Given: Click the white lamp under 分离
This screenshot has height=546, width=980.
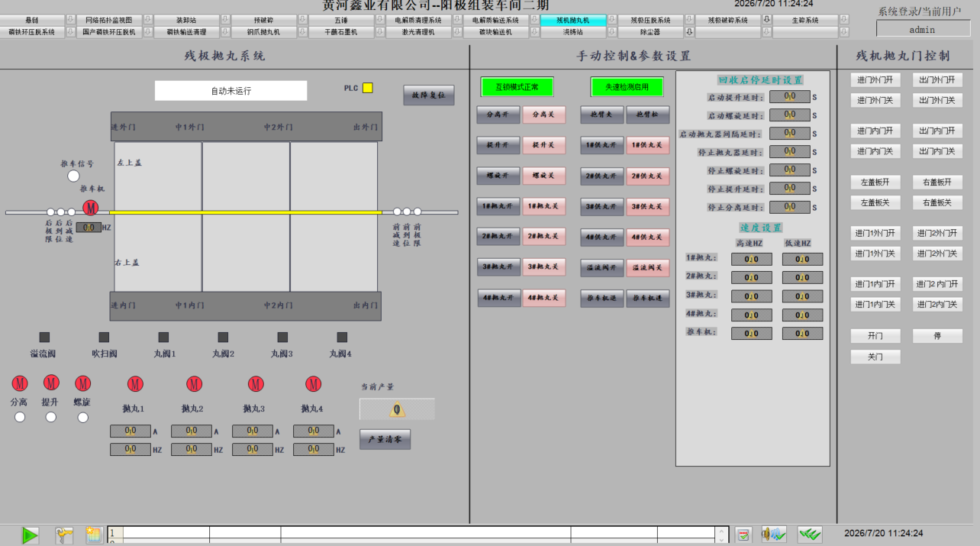Looking at the screenshot, I should click(x=20, y=417).
